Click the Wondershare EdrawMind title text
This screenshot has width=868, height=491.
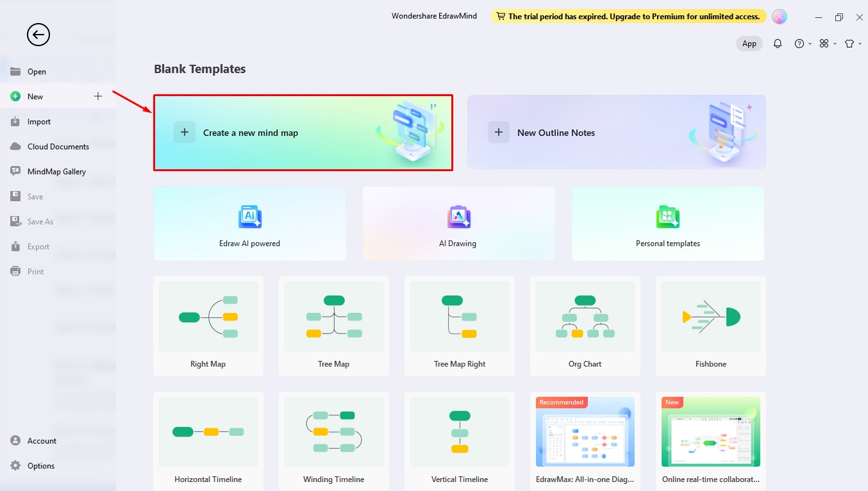click(435, 16)
